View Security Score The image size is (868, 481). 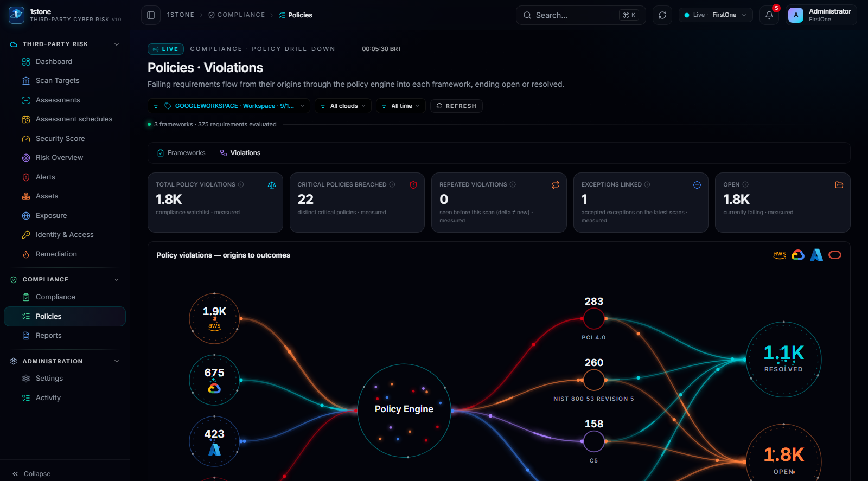[x=65, y=139]
